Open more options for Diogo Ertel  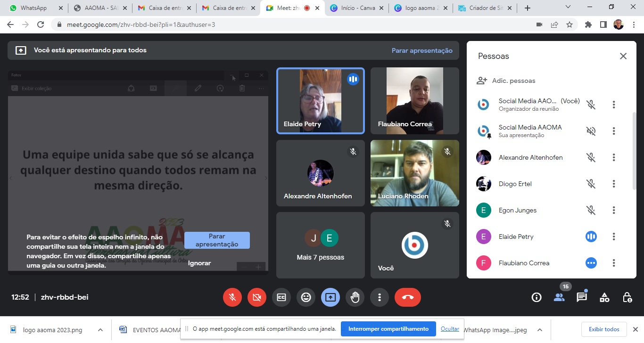tap(613, 184)
